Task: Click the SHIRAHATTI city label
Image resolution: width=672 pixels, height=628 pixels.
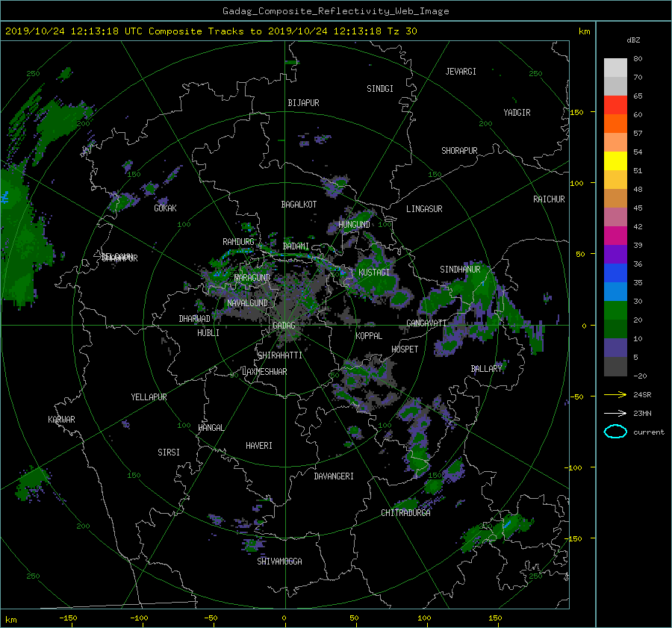Action: click(x=280, y=355)
